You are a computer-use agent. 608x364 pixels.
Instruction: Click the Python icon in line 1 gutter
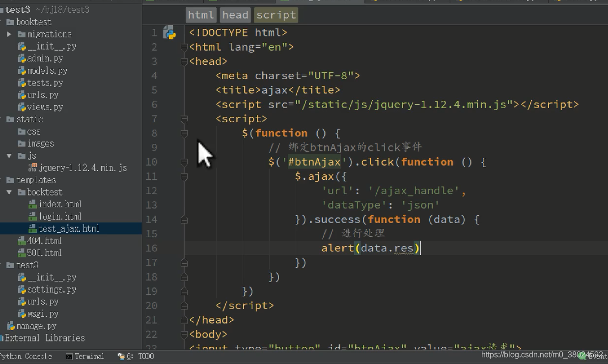pyautogui.click(x=169, y=33)
